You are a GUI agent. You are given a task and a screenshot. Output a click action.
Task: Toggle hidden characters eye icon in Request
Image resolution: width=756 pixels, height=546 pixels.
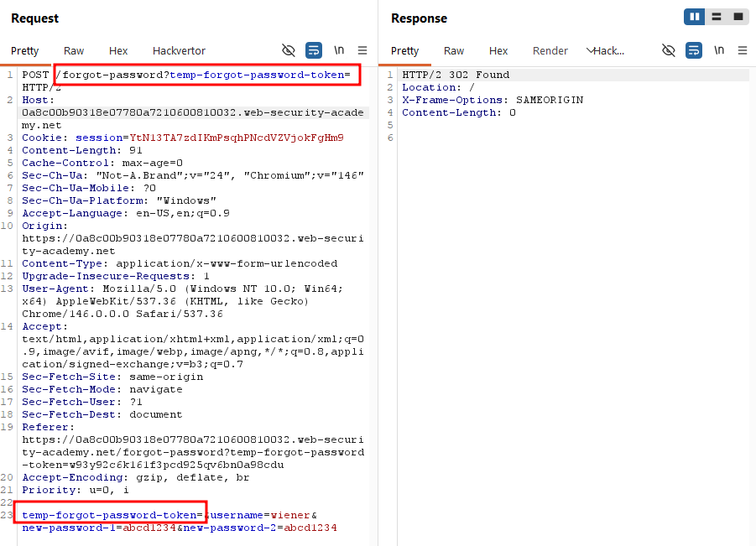289,50
